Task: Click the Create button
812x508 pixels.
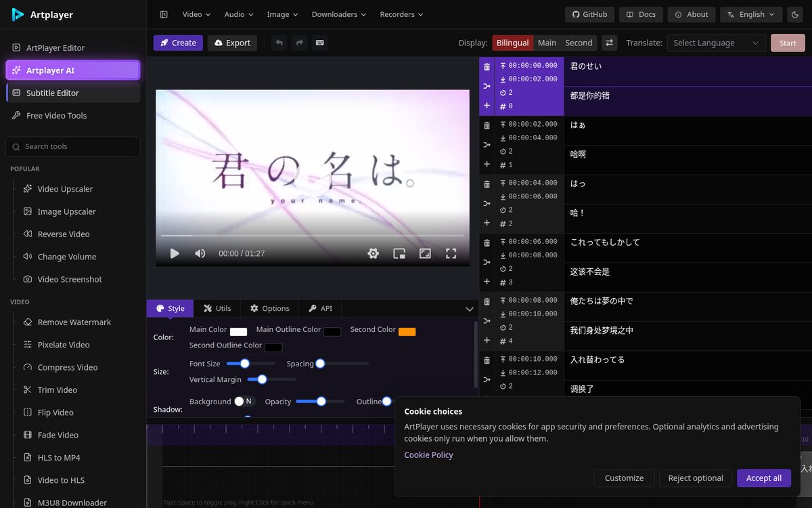Action: point(178,43)
